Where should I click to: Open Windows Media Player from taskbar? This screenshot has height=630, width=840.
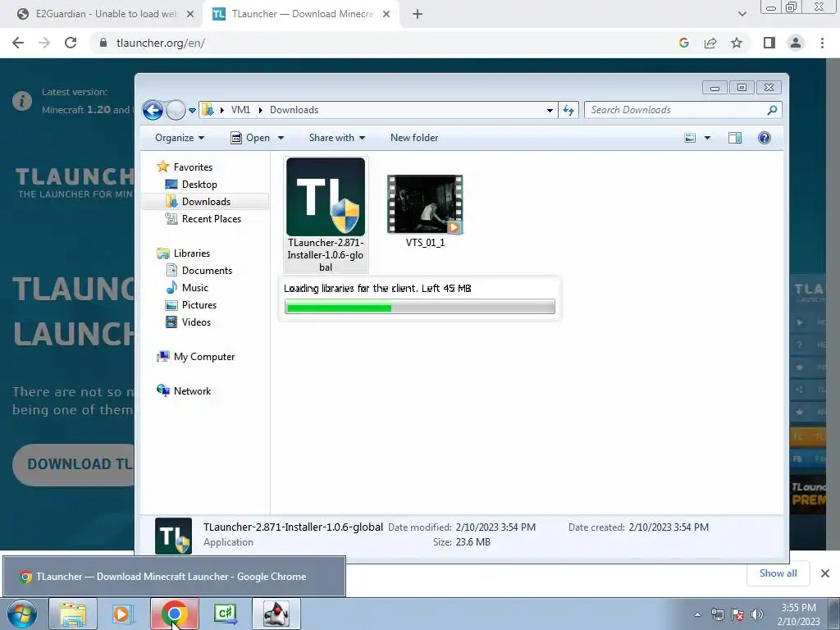click(x=123, y=614)
